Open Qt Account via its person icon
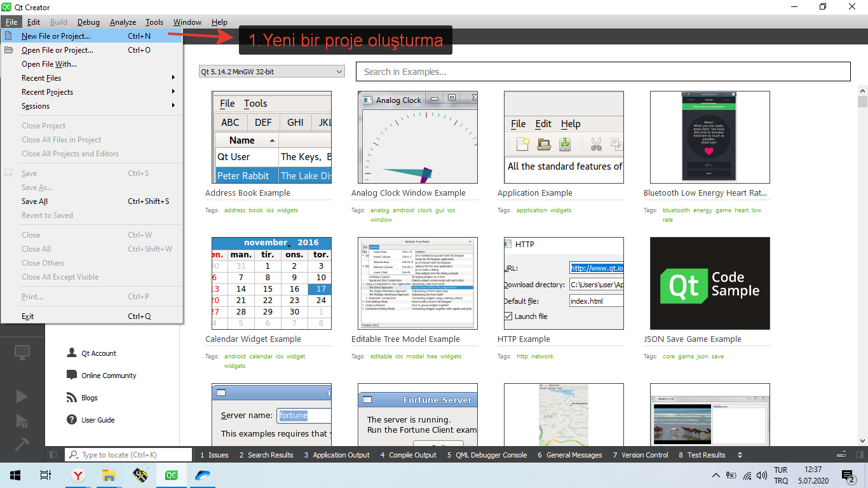This screenshot has height=488, width=868. tap(72, 353)
